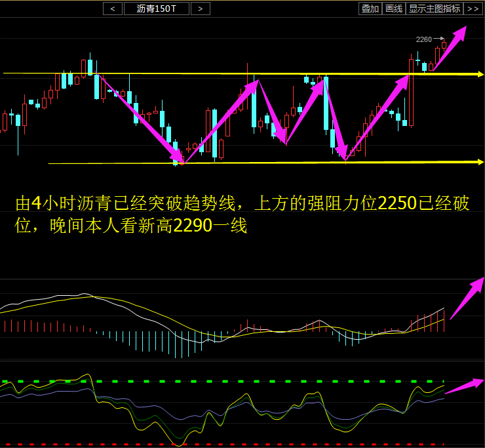This screenshot has width=485, height=448.
Task: Click the tall red breakout candle
Action: [x=411, y=92]
